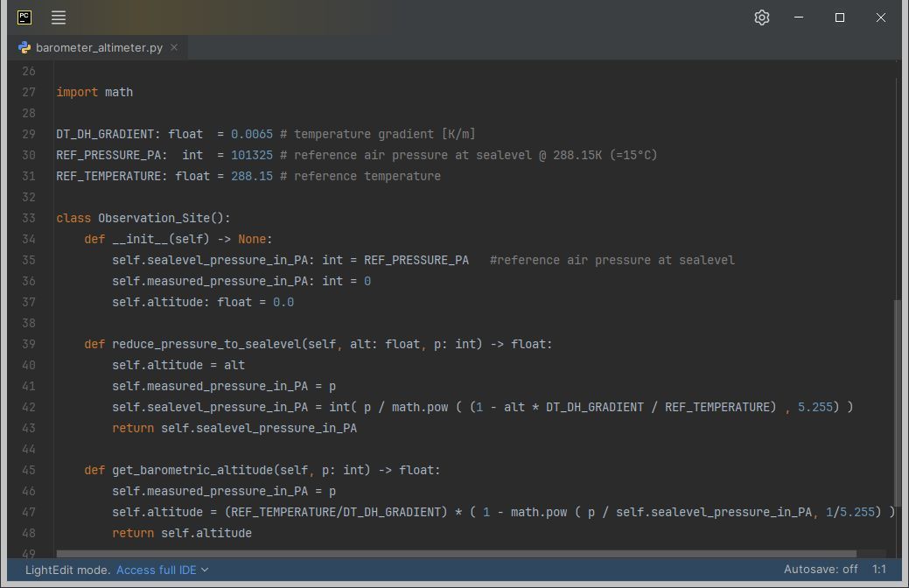Toggle Autosave: off in status bar

point(821,570)
